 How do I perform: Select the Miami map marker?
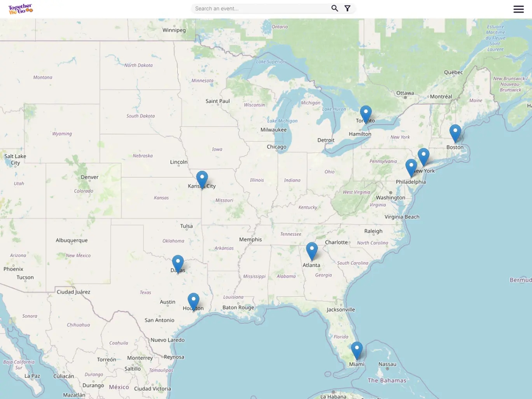click(357, 350)
